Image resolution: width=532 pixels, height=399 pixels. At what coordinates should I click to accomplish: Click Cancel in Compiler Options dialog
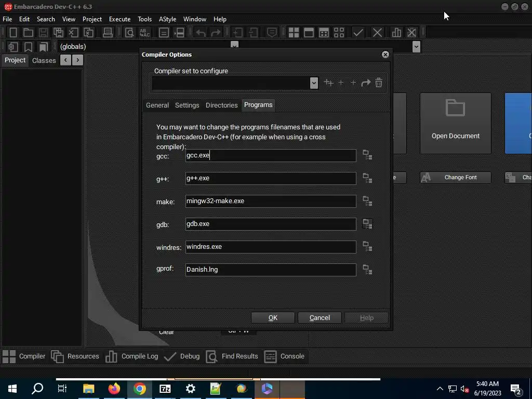[320, 317]
